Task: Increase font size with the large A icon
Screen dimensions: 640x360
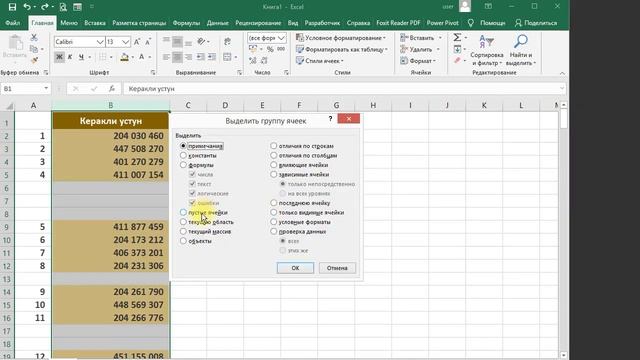Action: [137, 42]
